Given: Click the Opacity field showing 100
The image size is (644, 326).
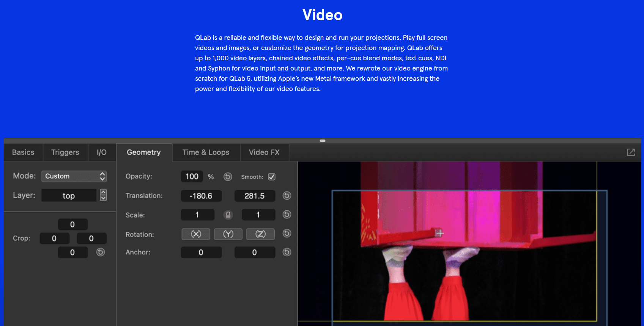Looking at the screenshot, I should [x=192, y=176].
